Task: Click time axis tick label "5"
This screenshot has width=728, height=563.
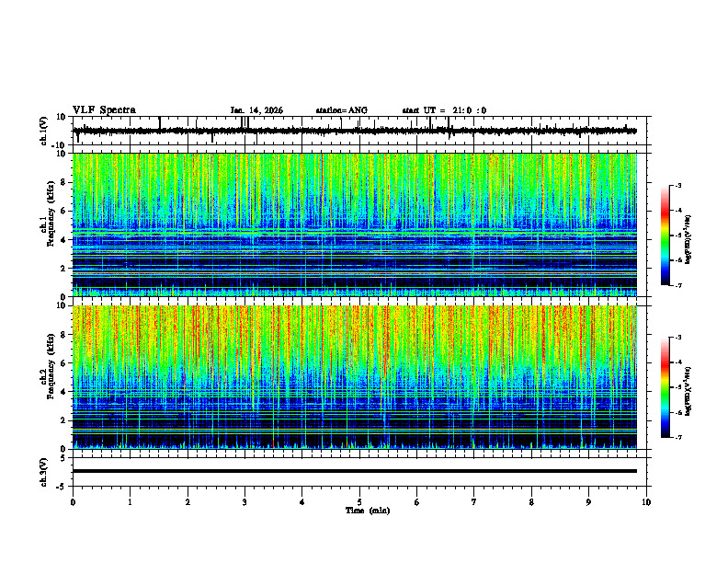Action: click(x=359, y=502)
